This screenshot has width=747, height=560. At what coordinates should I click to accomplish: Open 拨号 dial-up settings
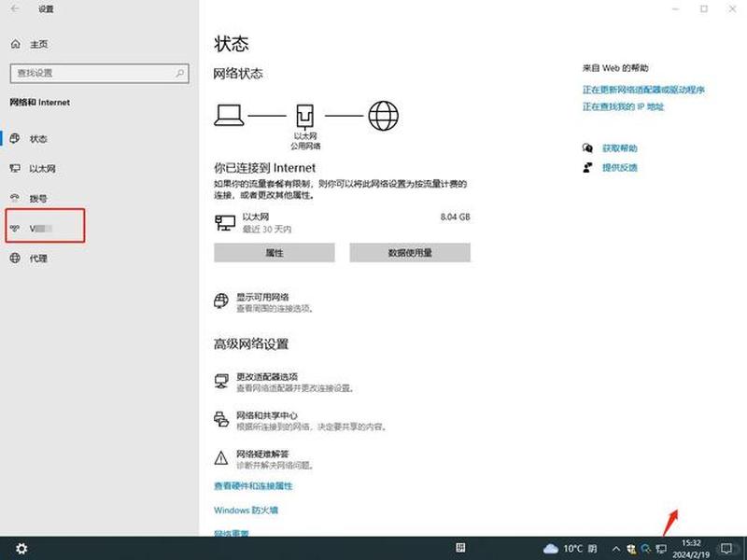click(38, 199)
